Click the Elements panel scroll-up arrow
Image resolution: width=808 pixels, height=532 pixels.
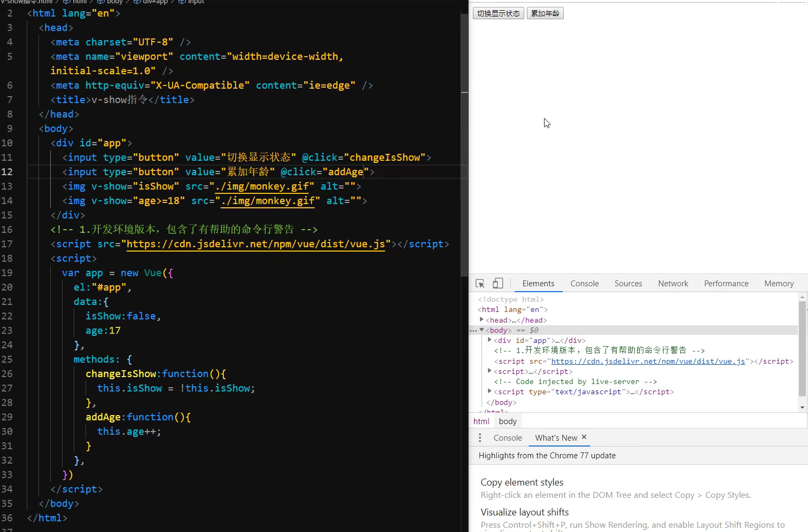click(802, 296)
